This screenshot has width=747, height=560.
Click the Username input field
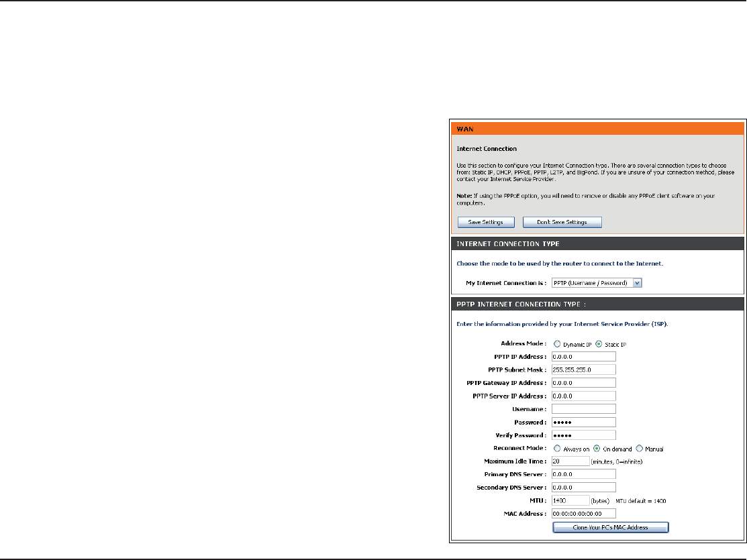pos(584,409)
